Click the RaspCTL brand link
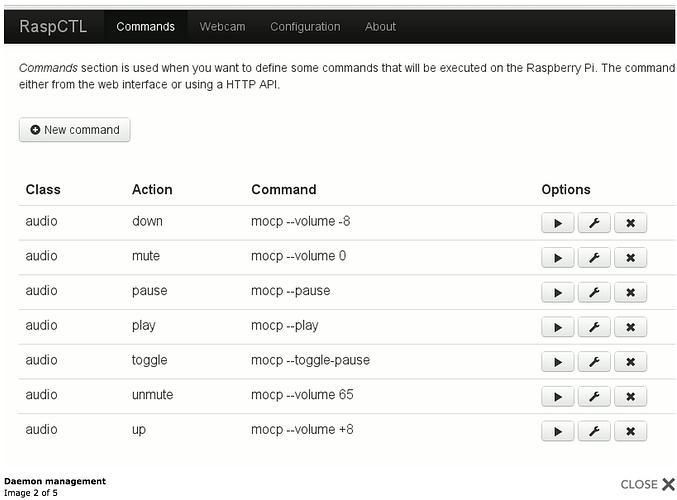The height and width of the screenshot is (500, 677). pyautogui.click(x=53, y=26)
